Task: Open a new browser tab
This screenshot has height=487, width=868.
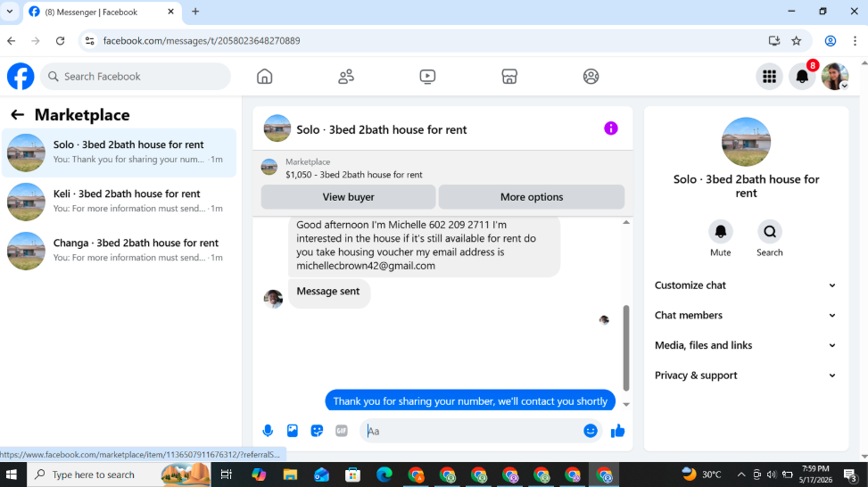Action: (195, 11)
